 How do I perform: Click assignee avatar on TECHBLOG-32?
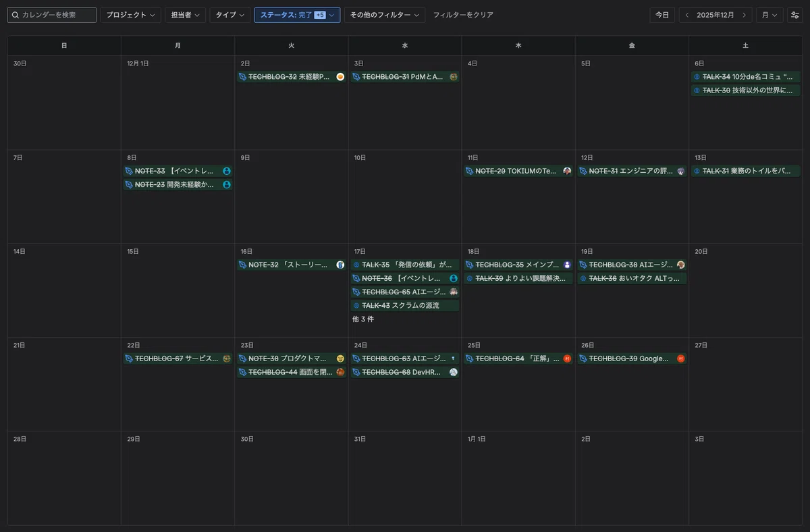pos(340,77)
